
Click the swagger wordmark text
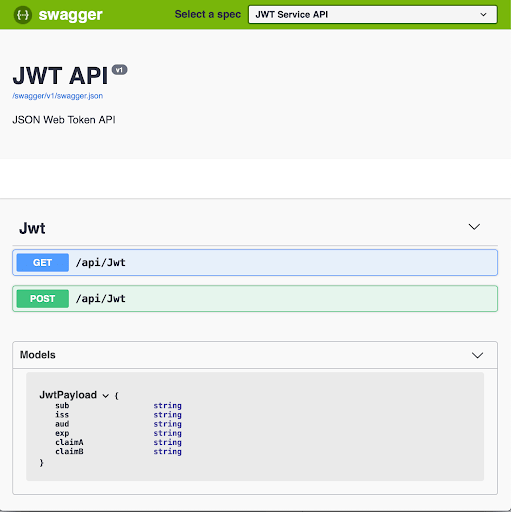coord(70,15)
